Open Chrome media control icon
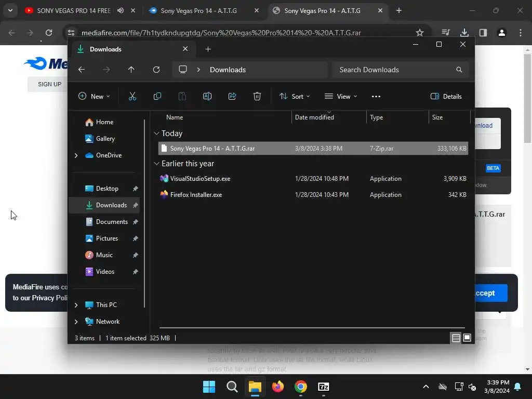The width and height of the screenshot is (532, 399). pyautogui.click(x=446, y=33)
